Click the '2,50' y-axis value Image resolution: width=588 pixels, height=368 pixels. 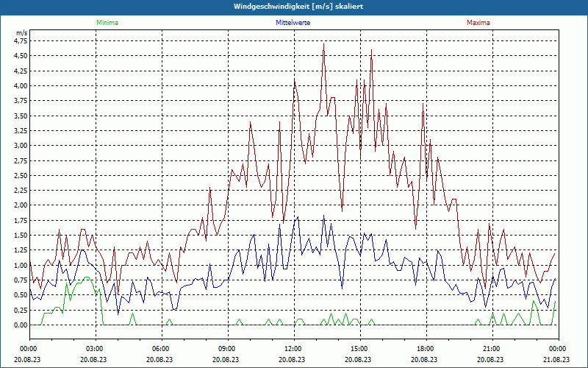pyautogui.click(x=21, y=175)
